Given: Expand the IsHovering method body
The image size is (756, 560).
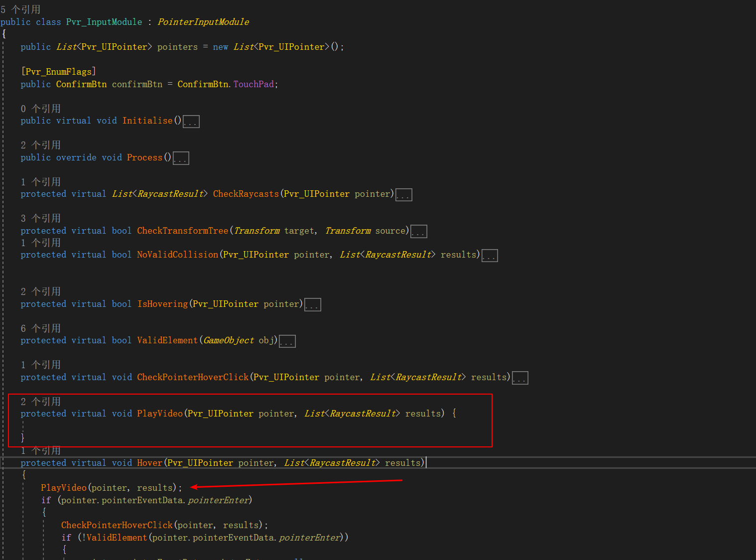Looking at the screenshot, I should (312, 304).
